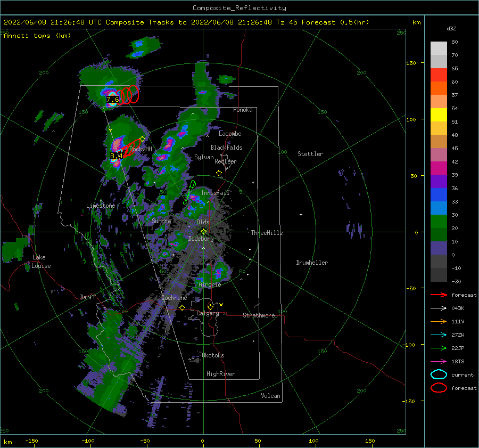The height and width of the screenshot is (448, 479).
Task: Click the Annot: tops (km) label
Action: pyautogui.click(x=37, y=36)
